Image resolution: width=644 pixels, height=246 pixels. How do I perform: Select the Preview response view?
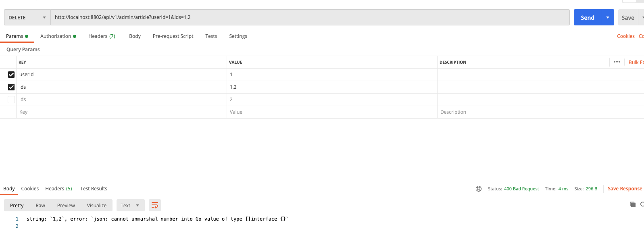[66, 205]
